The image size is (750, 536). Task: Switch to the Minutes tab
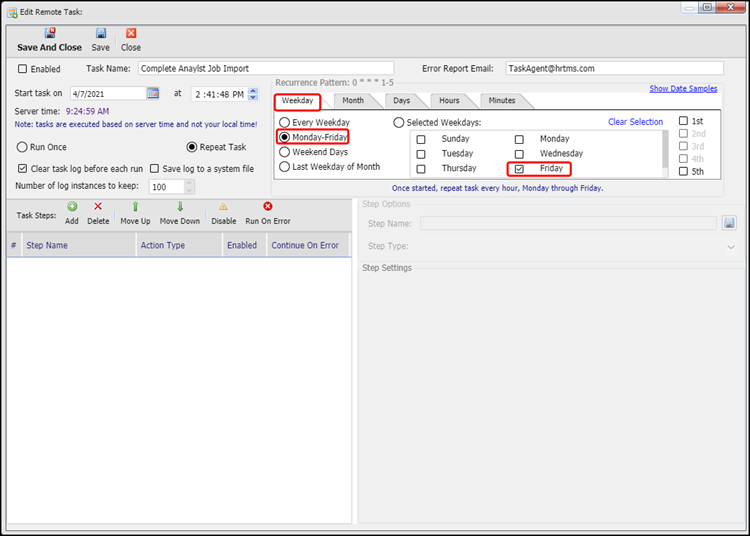click(x=502, y=100)
